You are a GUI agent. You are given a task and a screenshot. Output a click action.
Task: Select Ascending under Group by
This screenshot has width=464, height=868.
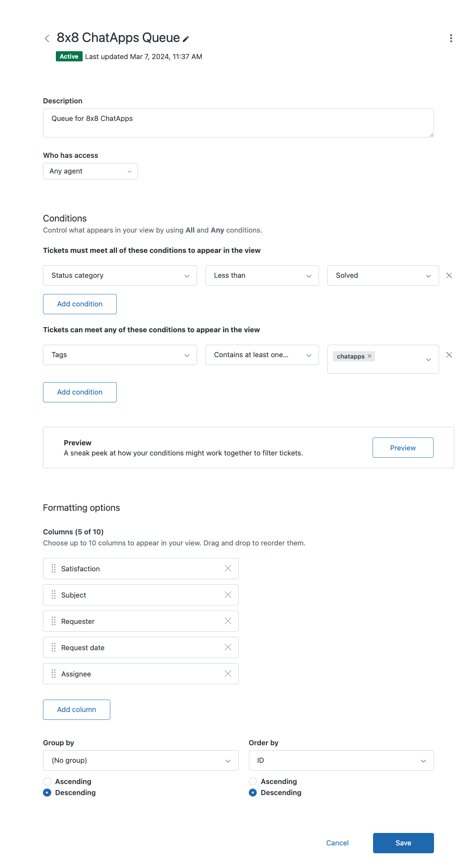point(47,781)
